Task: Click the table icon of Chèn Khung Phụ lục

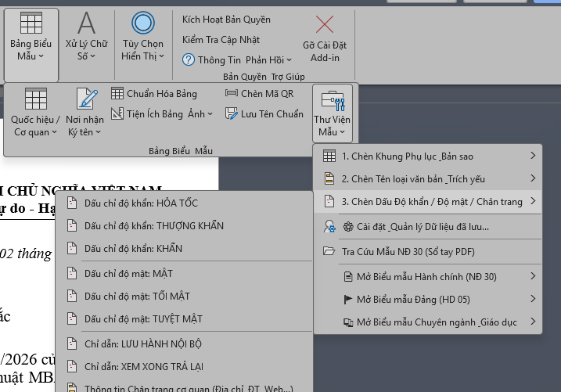Action: click(329, 156)
